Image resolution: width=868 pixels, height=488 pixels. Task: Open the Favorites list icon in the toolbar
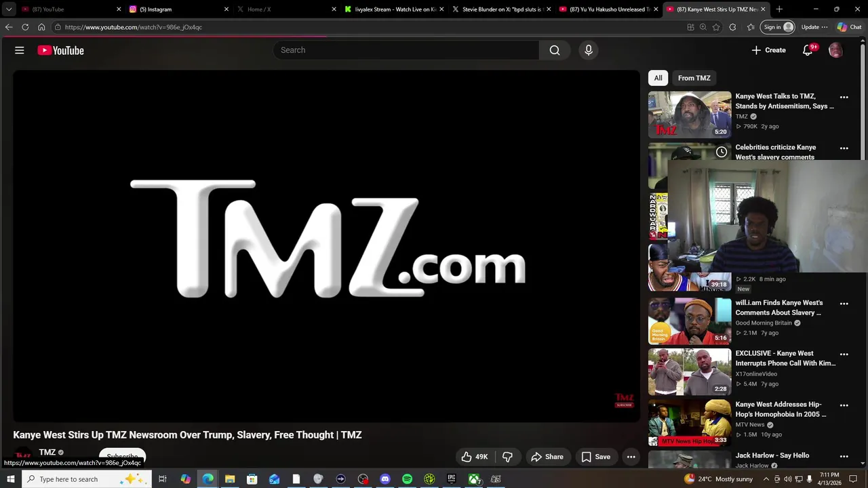coord(751,27)
